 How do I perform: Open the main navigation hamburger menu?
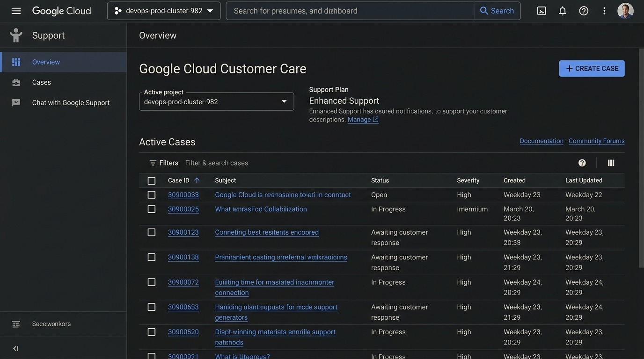pyautogui.click(x=16, y=11)
